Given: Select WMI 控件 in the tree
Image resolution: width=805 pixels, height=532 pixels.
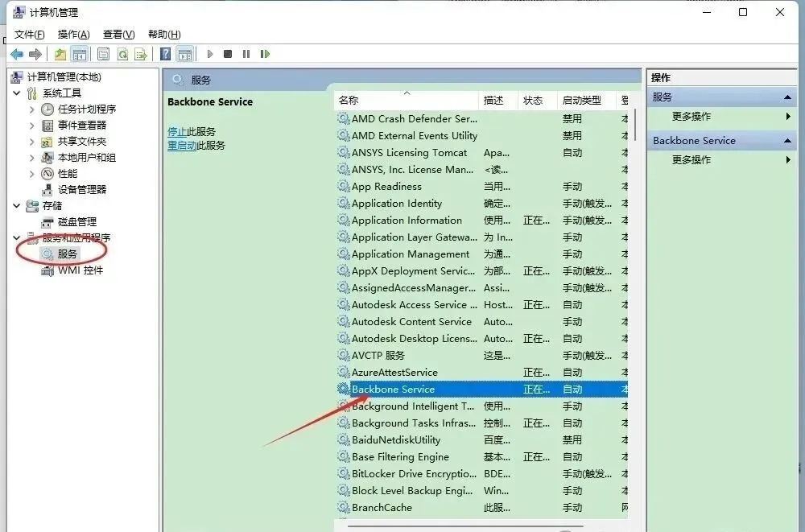Looking at the screenshot, I should pos(80,270).
